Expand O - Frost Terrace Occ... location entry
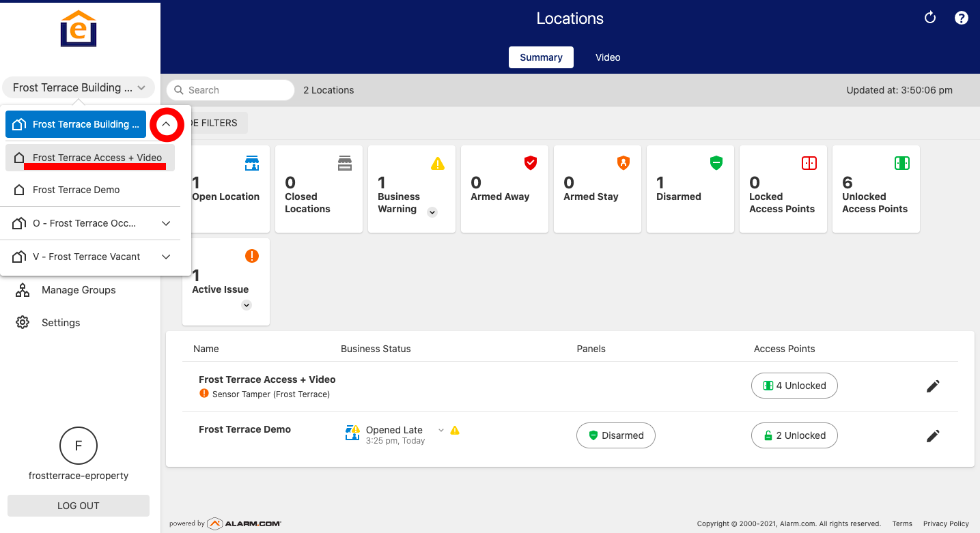980x533 pixels. click(x=166, y=223)
